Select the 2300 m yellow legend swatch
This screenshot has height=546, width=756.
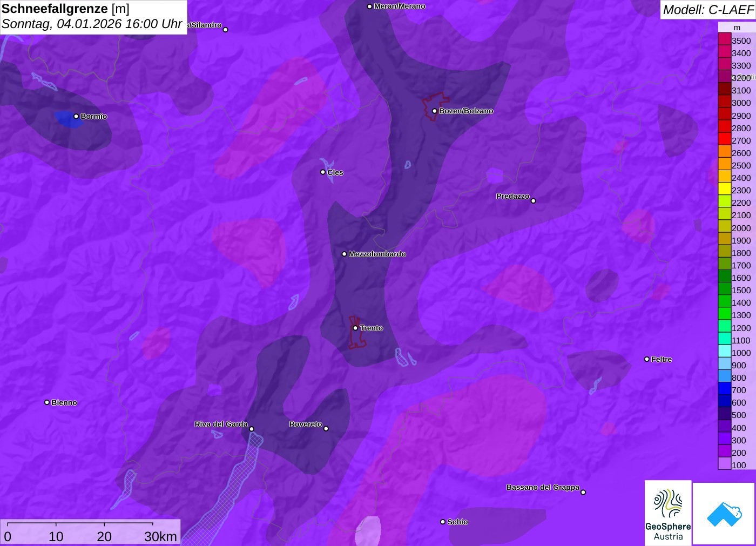pos(725,188)
